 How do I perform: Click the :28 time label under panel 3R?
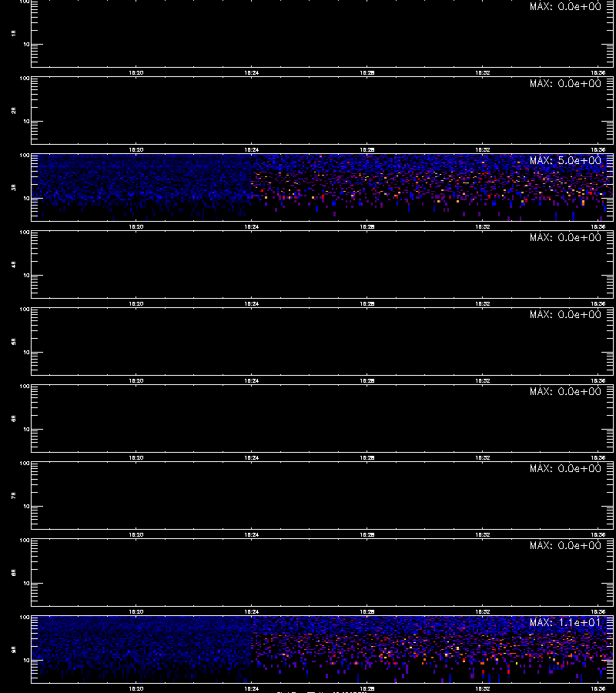[367, 226]
